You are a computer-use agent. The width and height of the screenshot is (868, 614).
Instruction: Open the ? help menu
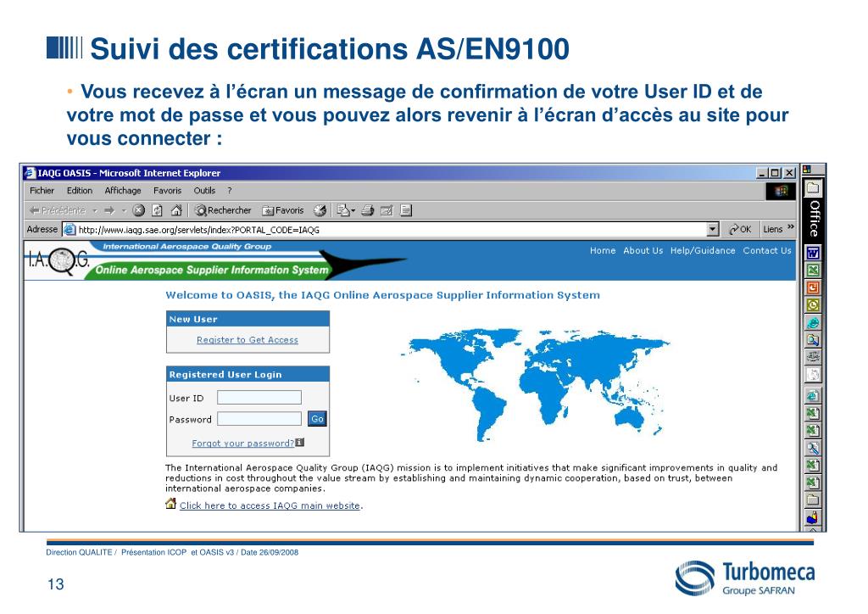(230, 191)
